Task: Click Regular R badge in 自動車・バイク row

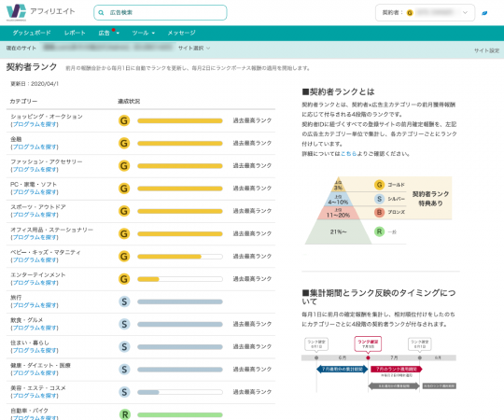Action: point(125,414)
